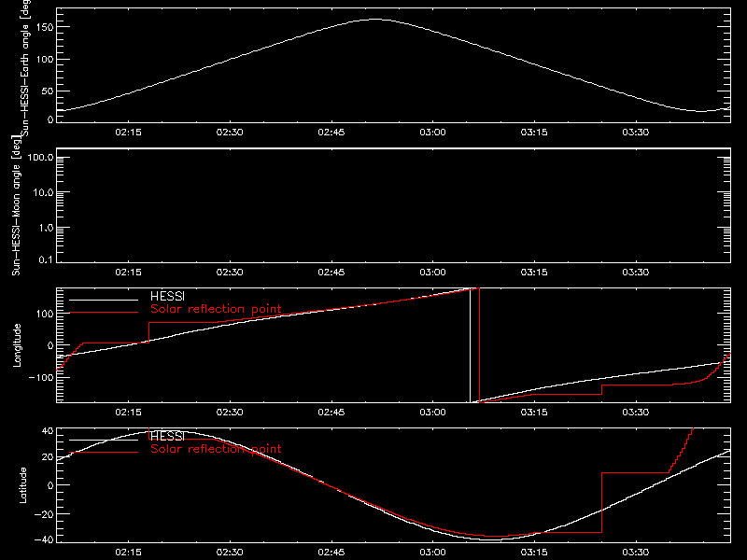
Task: Click the 1.0 tick label on Moon angle plot
Action: [46, 228]
